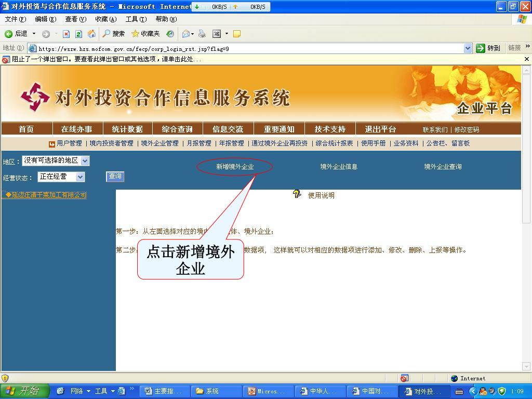Switch to taskbar window 中国对...
The image size is (532, 399).
point(372,391)
